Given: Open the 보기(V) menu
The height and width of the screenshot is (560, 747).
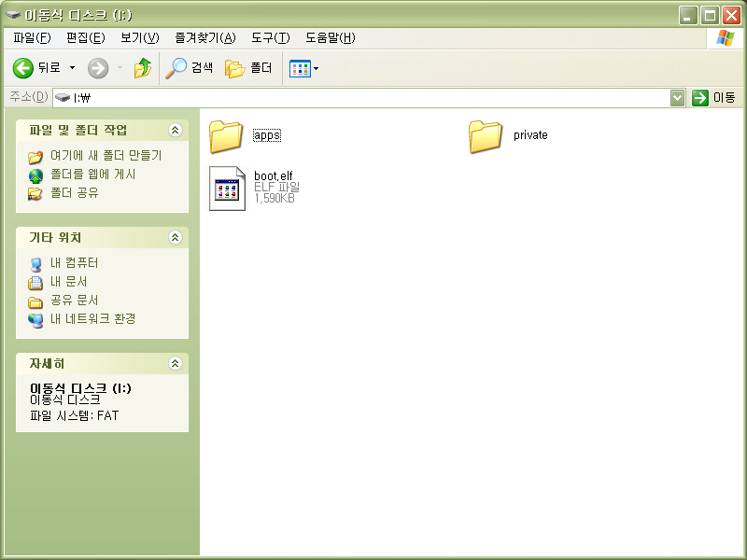Looking at the screenshot, I should tap(139, 37).
